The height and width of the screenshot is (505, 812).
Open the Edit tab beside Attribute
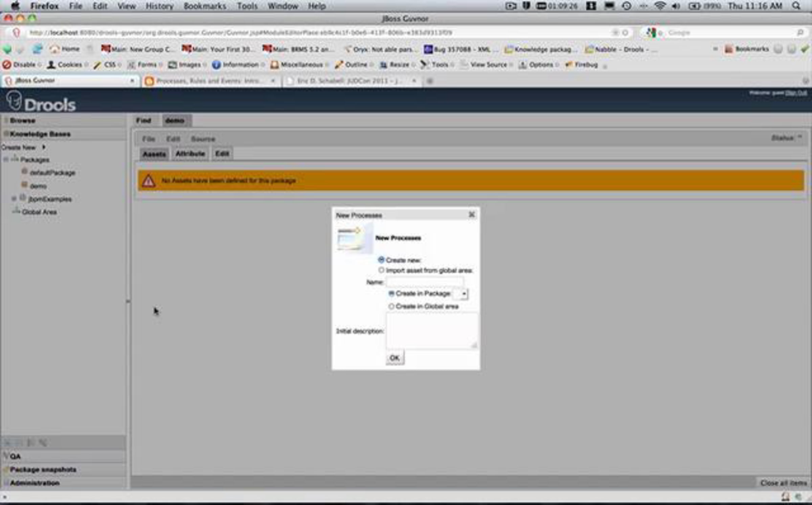[222, 154]
